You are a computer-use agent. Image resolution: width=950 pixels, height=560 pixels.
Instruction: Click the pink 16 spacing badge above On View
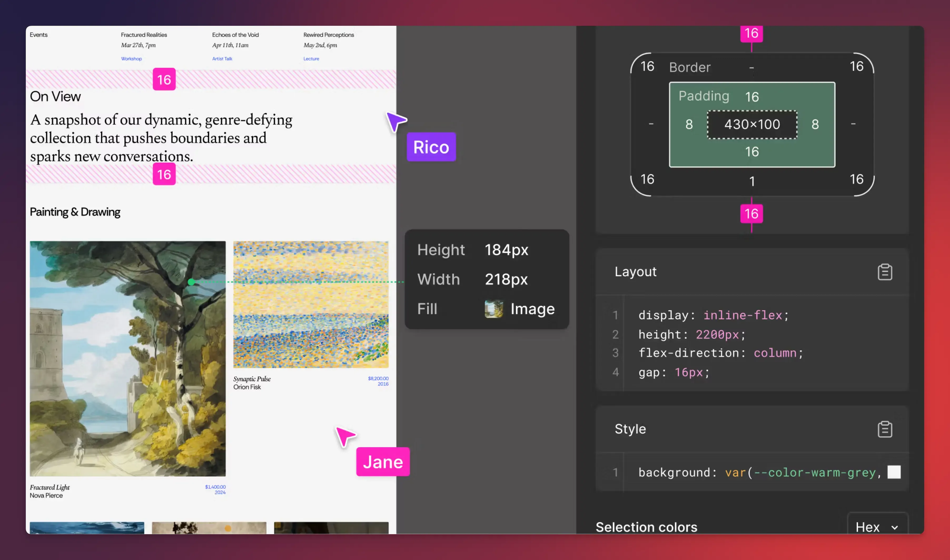[164, 79]
